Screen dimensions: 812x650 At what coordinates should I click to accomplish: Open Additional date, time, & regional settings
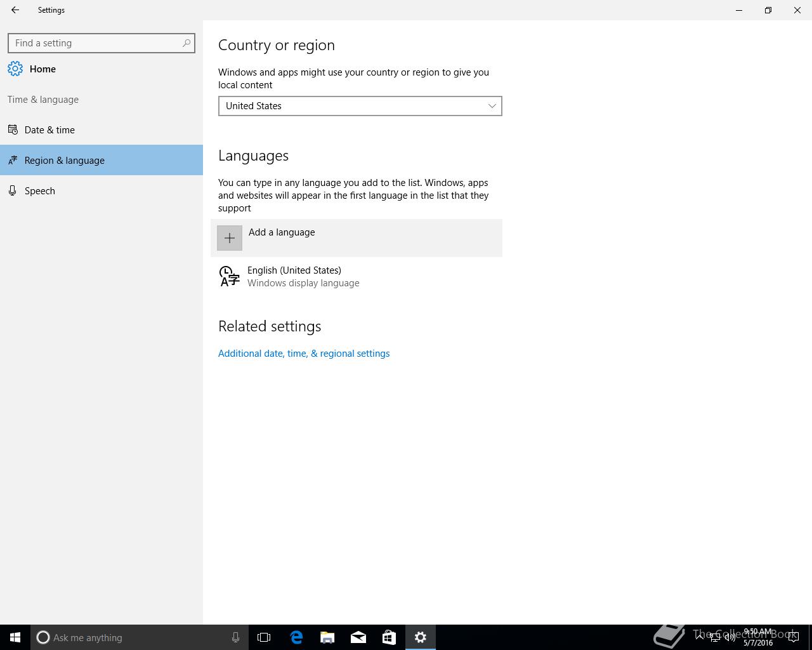pos(304,354)
